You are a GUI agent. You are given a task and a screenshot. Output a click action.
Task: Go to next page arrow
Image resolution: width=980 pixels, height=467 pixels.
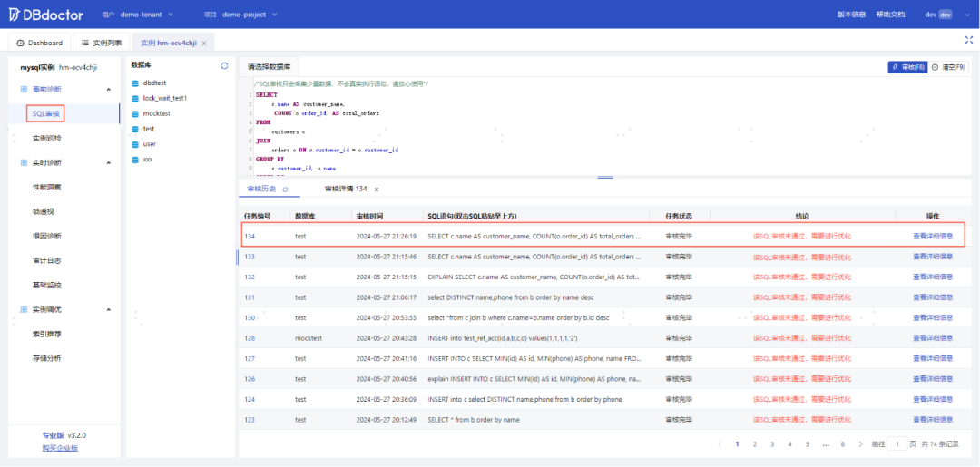coord(860,444)
